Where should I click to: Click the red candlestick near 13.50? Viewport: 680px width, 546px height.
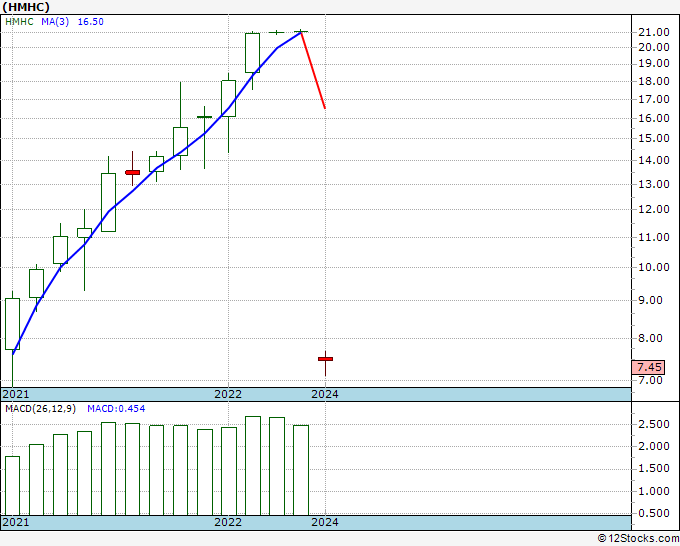pos(132,172)
